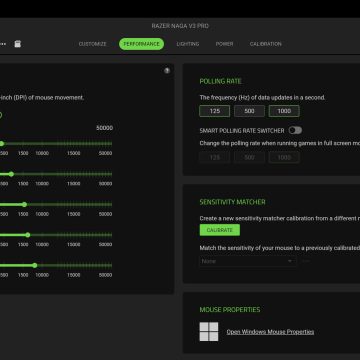This screenshot has width=360, height=360.
Task: Click the DPI slider handle set lowest
Action: (x=1, y=144)
